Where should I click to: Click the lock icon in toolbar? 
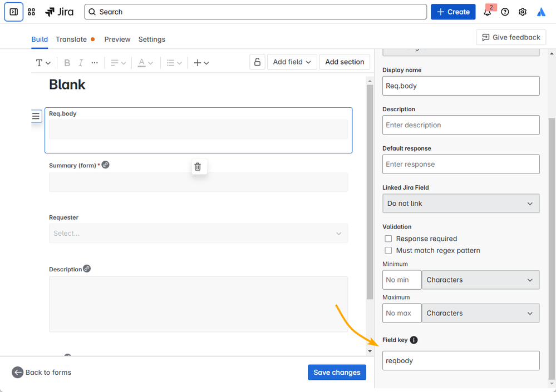pyautogui.click(x=257, y=62)
